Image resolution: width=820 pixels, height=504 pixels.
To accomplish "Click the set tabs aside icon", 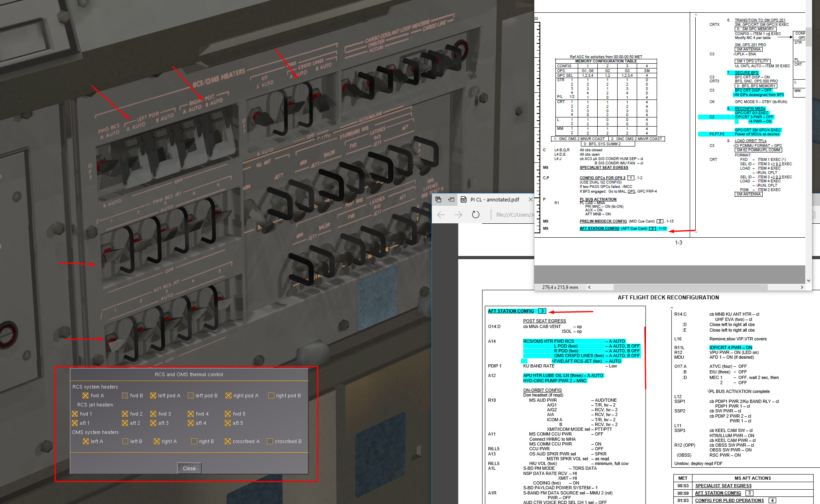I will click(451, 199).
